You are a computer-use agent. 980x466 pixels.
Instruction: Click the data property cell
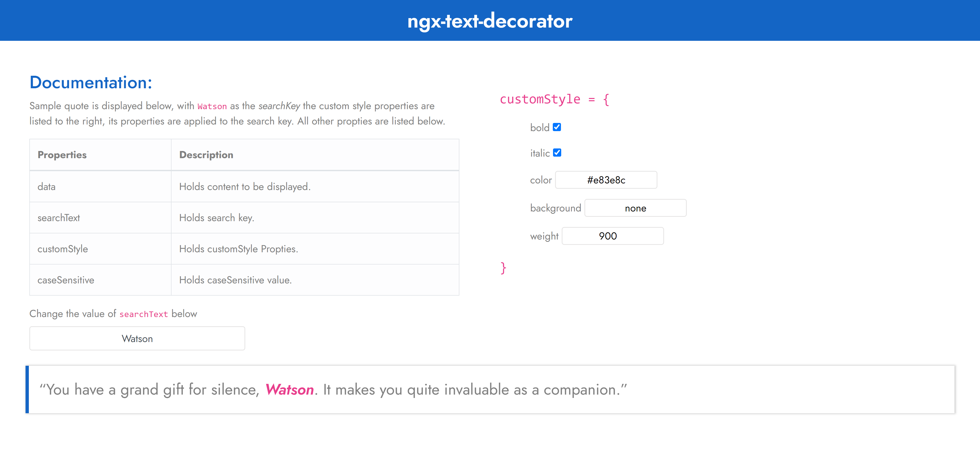tap(46, 187)
